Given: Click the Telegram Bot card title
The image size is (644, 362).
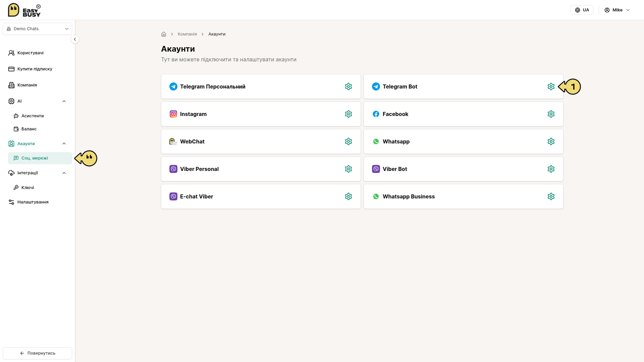Looking at the screenshot, I should [x=400, y=86].
